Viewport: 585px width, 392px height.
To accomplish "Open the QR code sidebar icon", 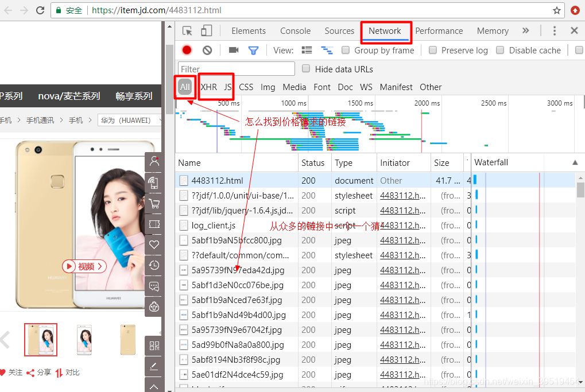I will click(154, 346).
